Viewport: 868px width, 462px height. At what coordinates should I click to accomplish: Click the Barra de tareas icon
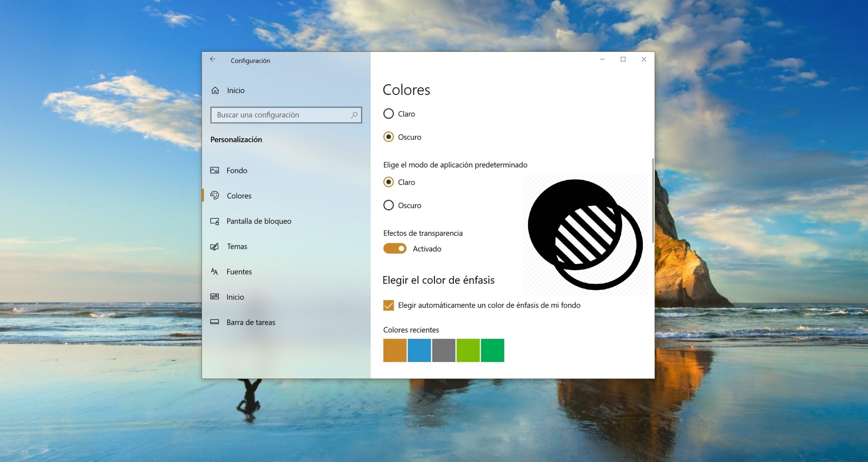pyautogui.click(x=215, y=322)
